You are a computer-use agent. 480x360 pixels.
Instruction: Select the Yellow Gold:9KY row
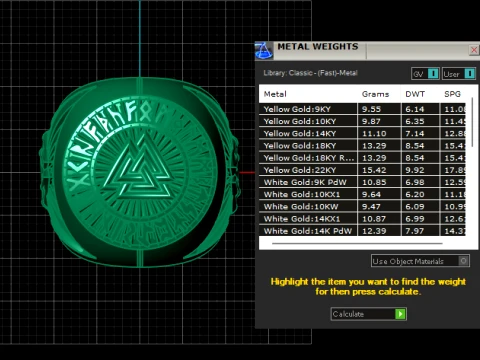point(362,109)
